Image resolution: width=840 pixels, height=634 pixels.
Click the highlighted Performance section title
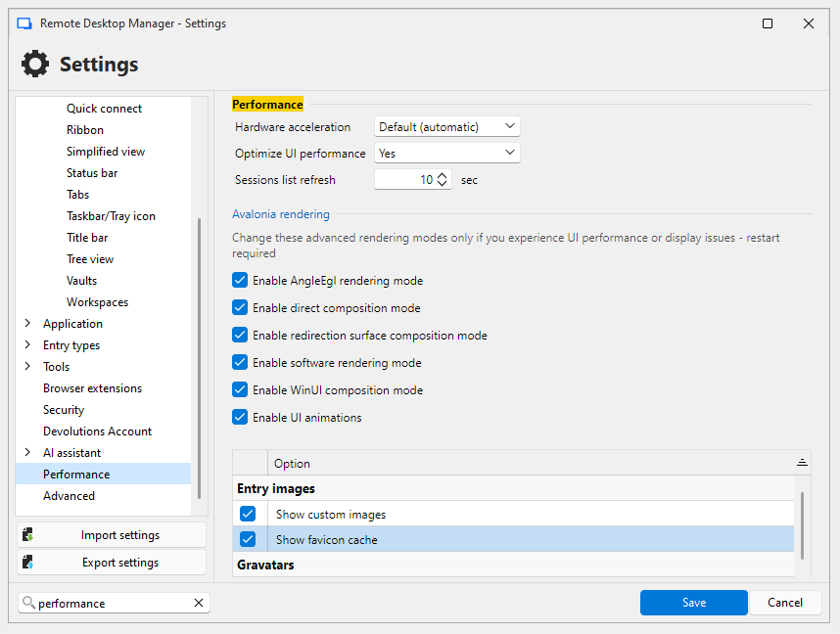(267, 104)
